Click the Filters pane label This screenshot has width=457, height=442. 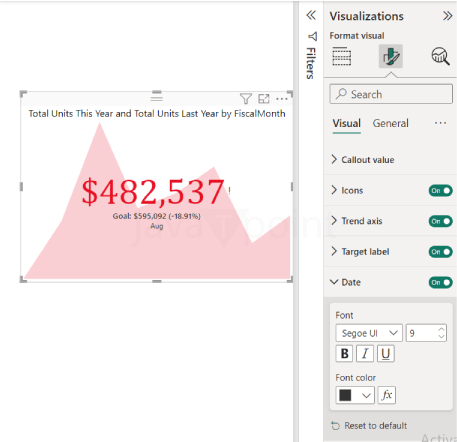[x=311, y=63]
